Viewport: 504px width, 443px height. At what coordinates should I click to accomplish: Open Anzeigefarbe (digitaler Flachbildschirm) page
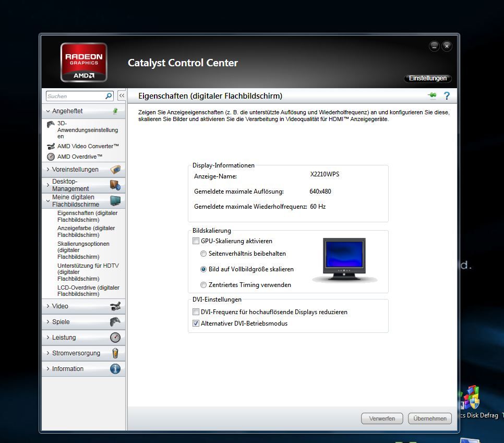(x=86, y=232)
